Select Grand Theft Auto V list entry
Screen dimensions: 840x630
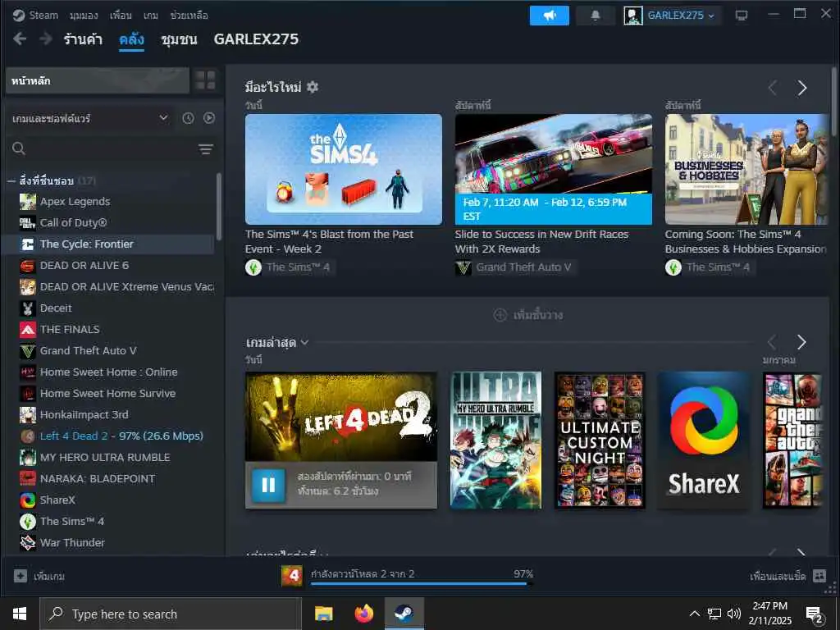coord(109,351)
